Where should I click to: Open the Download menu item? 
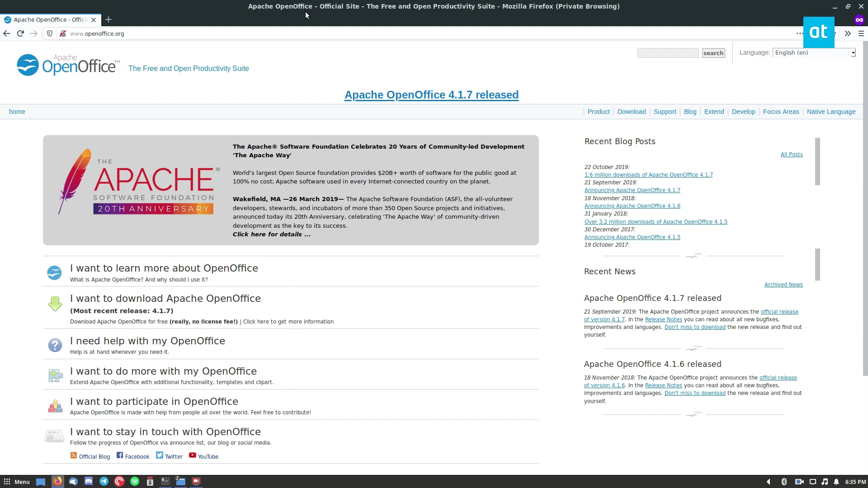pos(631,112)
